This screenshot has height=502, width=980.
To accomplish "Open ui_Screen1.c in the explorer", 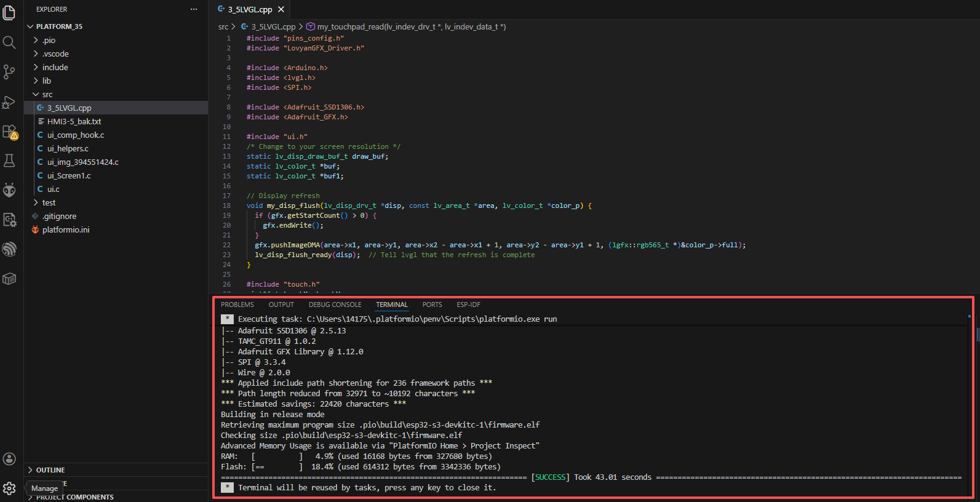I will [68, 176].
